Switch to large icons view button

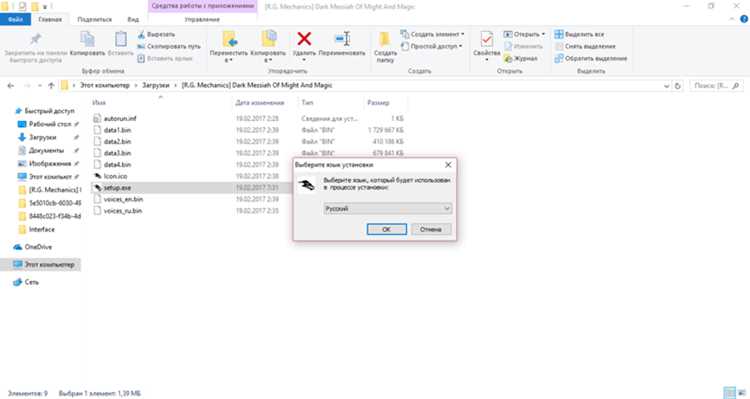[x=742, y=393]
